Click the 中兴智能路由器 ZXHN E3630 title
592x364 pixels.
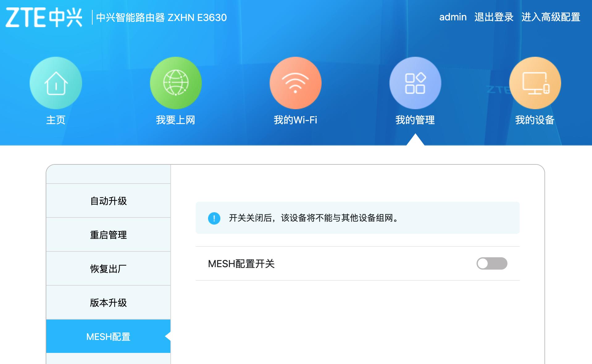coord(161,18)
